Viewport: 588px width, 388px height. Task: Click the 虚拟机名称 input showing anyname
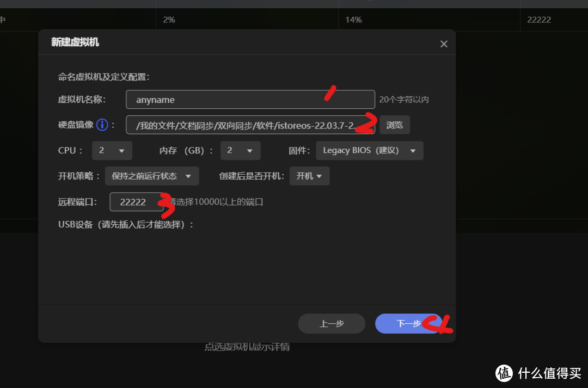click(x=250, y=100)
